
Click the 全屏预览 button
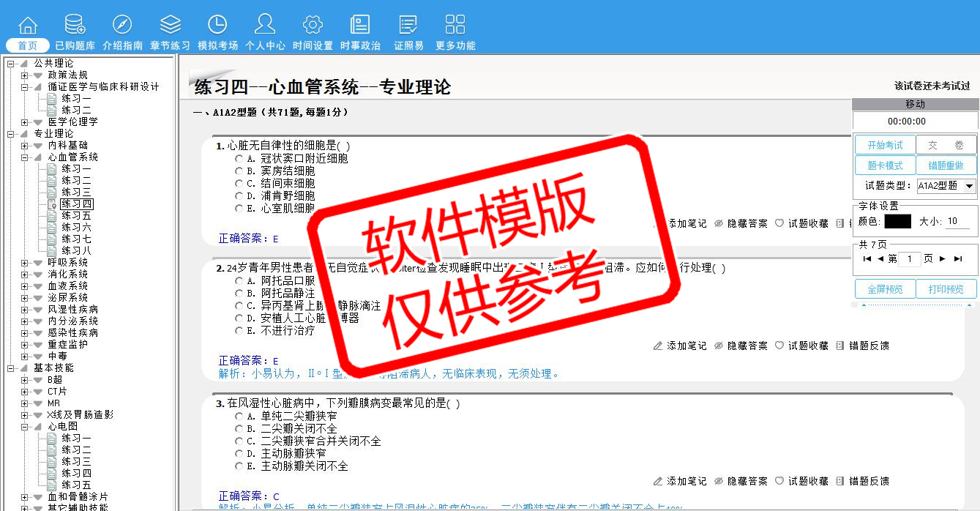[x=884, y=289]
